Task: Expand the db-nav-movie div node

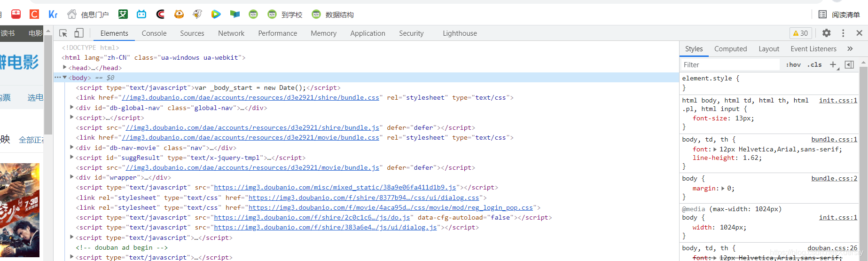Action: [x=72, y=147]
